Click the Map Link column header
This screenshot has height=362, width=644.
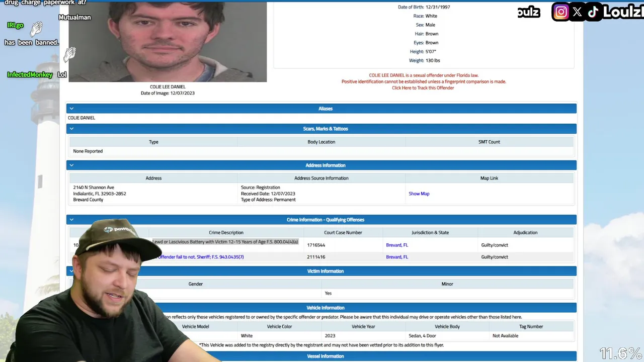tap(489, 178)
